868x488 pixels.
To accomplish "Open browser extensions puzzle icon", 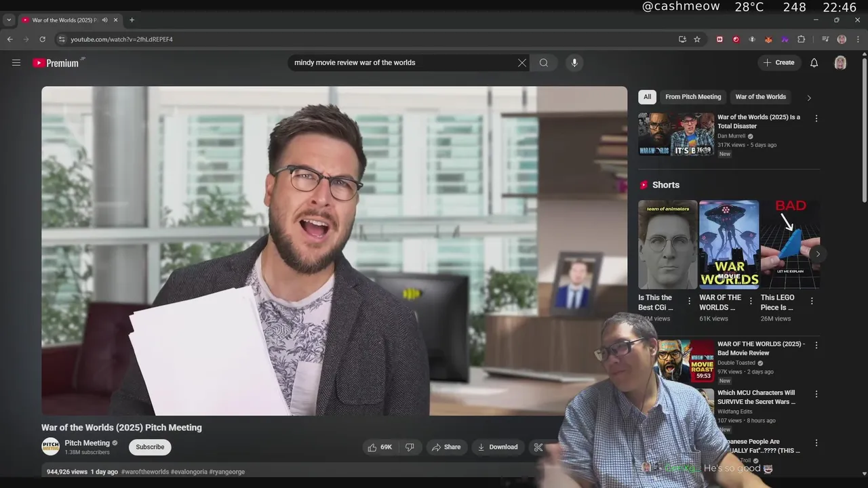I will (x=801, y=39).
